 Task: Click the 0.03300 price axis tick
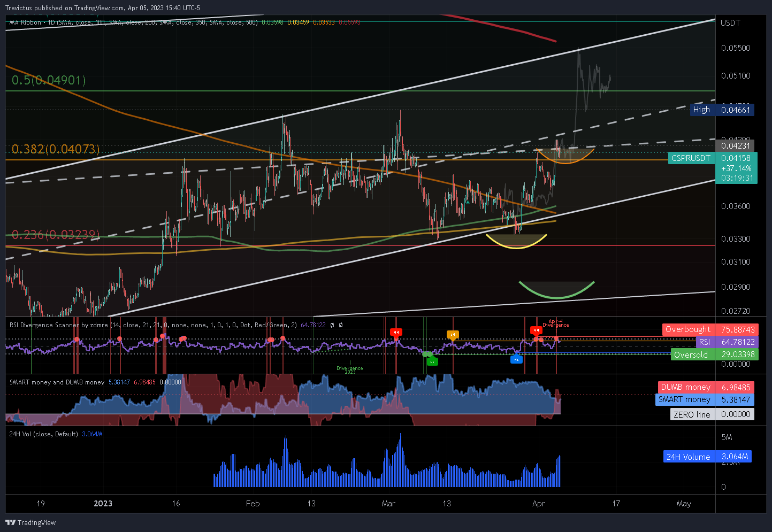click(736, 239)
